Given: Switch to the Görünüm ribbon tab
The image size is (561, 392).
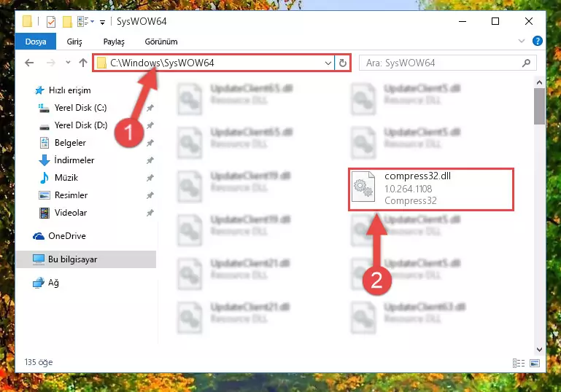Looking at the screenshot, I should pyautogui.click(x=161, y=42).
